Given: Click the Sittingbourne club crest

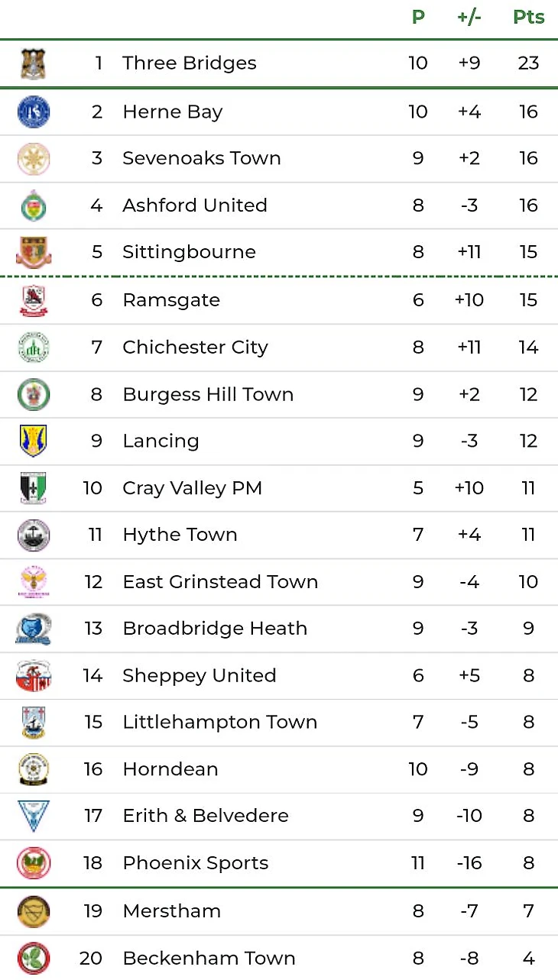Looking at the screenshot, I should 33,252.
